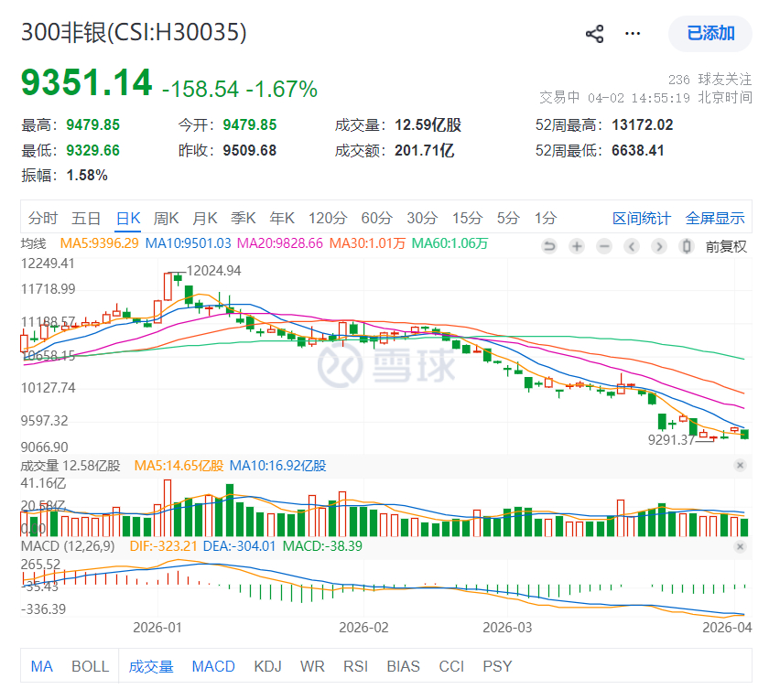Zoom in the chart with plus icon

[577, 246]
